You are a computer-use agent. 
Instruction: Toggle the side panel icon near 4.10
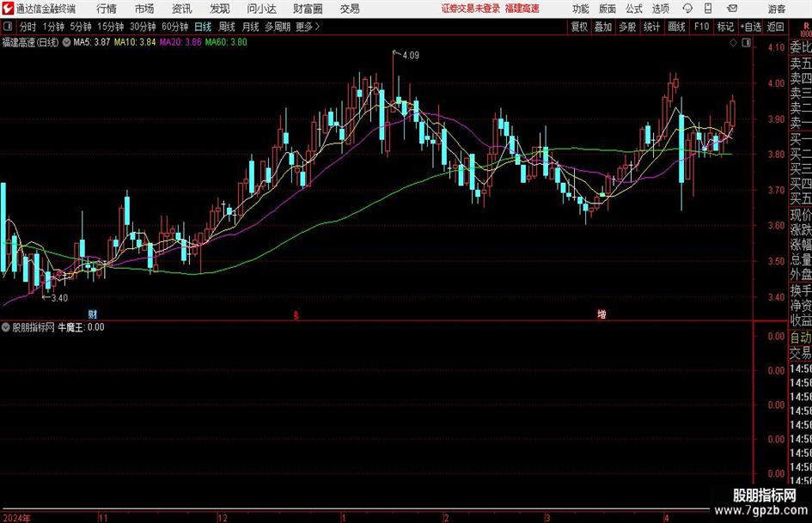click(746, 43)
